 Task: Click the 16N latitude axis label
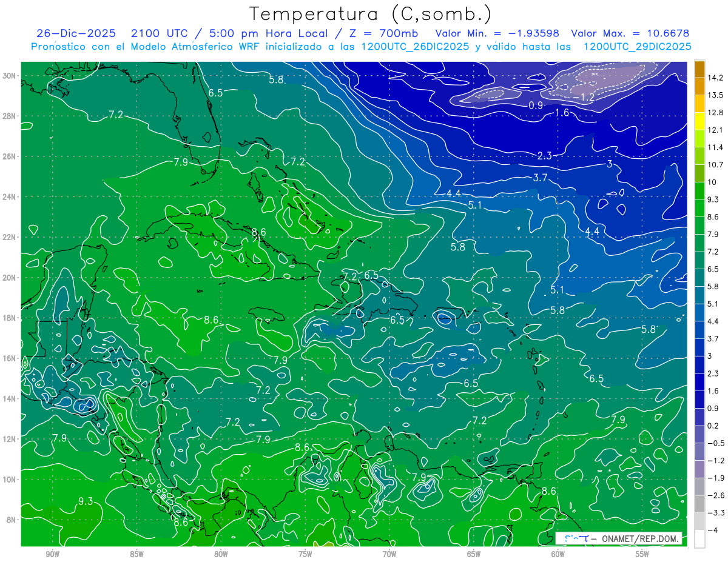tap(10, 358)
